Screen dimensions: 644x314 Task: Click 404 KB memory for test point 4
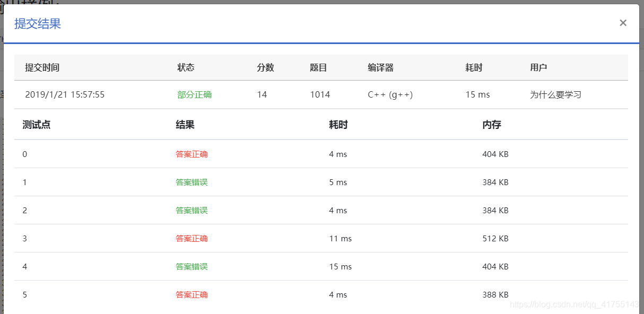[x=495, y=267]
